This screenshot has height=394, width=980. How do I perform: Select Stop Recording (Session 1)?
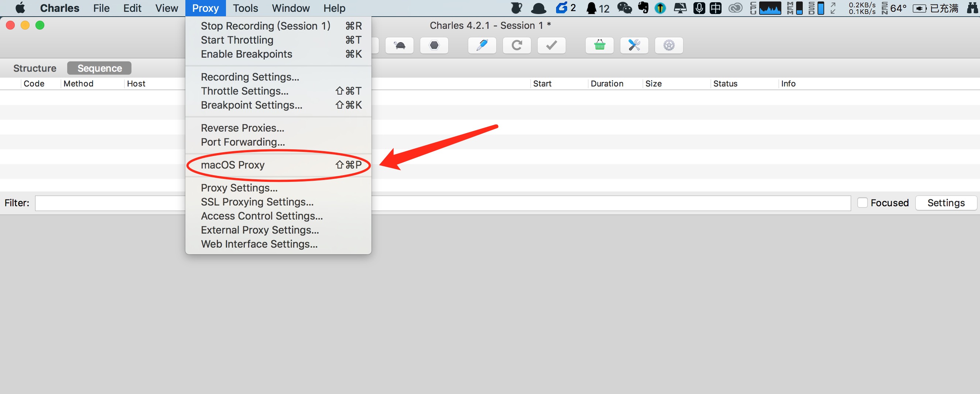coord(278,26)
